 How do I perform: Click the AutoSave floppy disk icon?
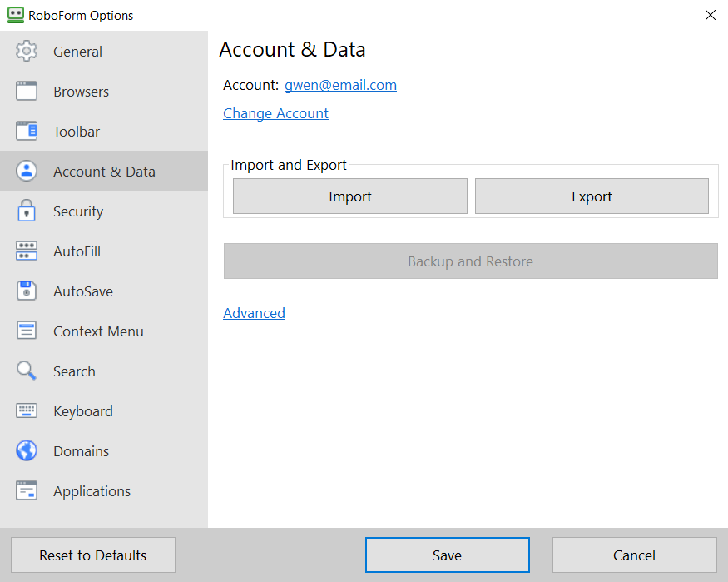[27, 291]
